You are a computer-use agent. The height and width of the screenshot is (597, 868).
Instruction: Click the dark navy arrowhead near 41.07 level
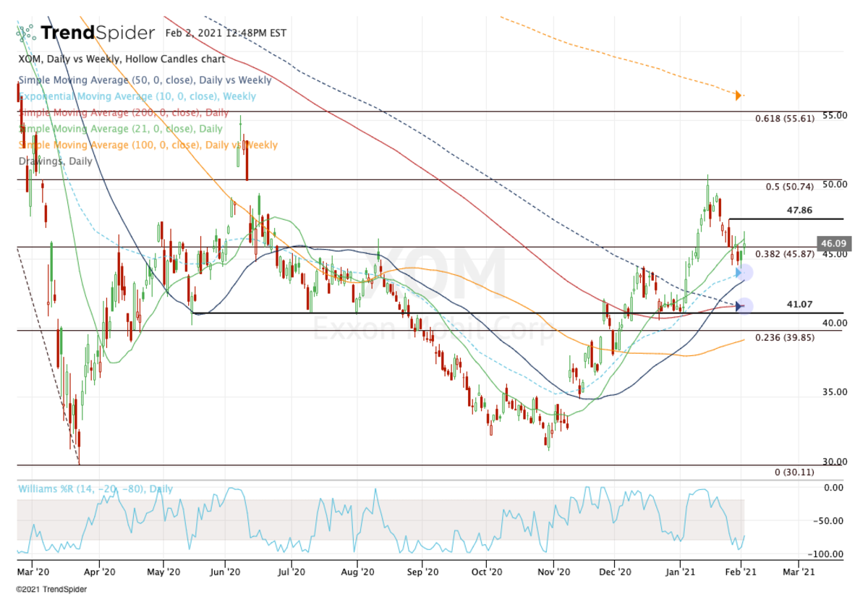point(739,306)
